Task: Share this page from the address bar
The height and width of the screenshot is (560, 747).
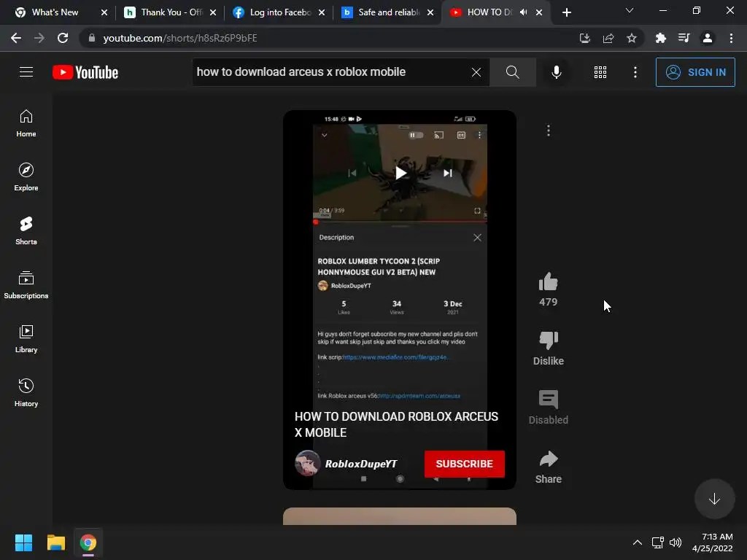Action: click(608, 38)
